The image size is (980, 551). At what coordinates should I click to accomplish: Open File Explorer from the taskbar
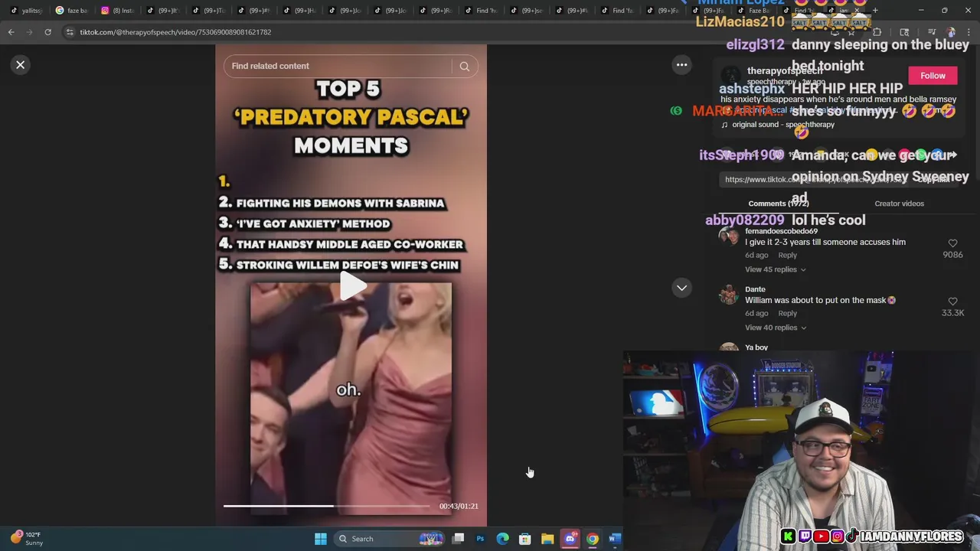pyautogui.click(x=547, y=539)
